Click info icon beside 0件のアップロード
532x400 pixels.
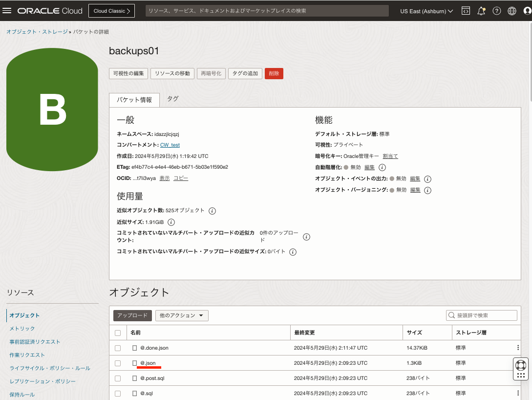[x=306, y=237]
